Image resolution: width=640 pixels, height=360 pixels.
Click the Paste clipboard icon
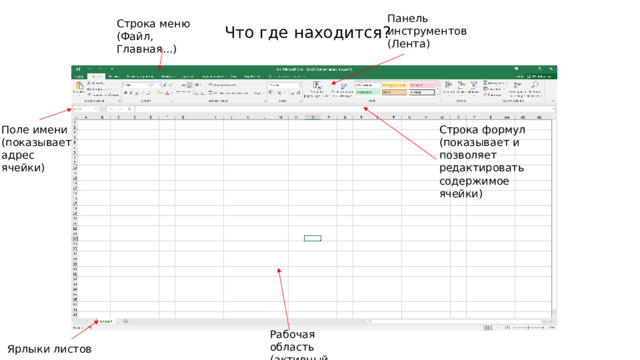click(80, 85)
